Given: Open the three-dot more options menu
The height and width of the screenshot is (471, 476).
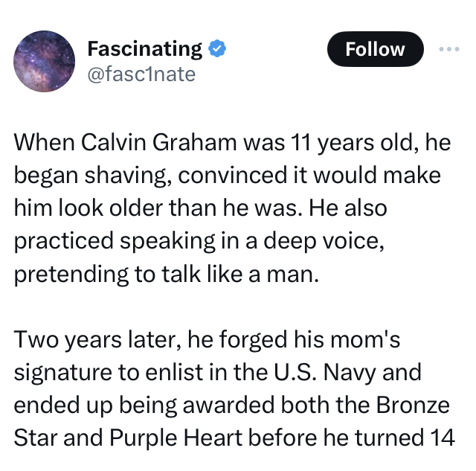Looking at the screenshot, I should (449, 49).
